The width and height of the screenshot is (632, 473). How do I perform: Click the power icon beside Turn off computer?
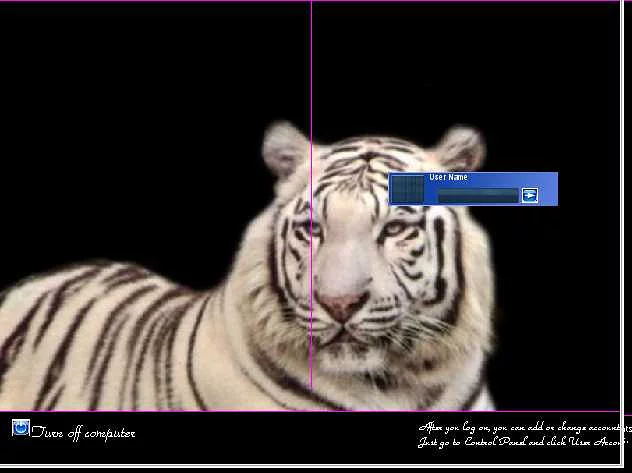tap(20, 428)
